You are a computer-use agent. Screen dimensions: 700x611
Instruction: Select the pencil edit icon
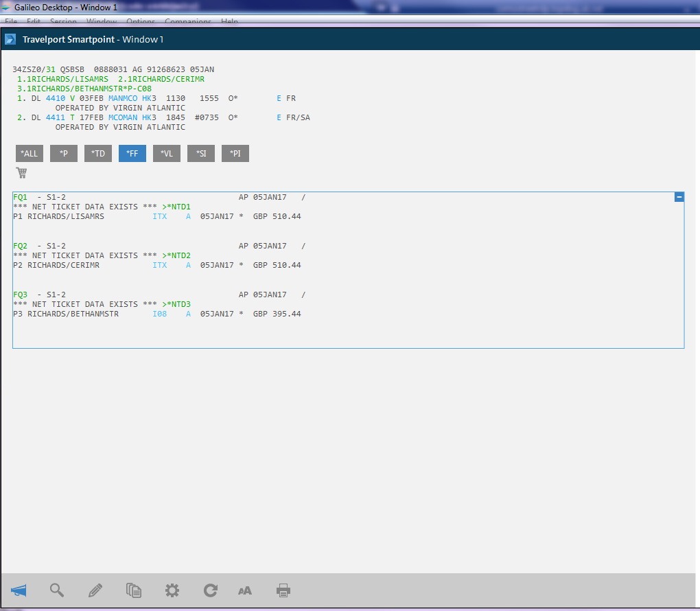(x=95, y=590)
